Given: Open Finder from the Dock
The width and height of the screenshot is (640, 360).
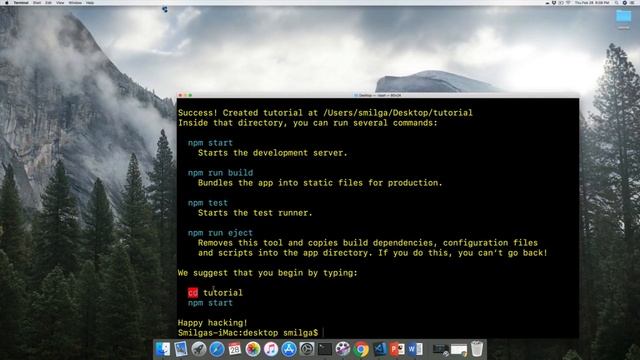Looking at the screenshot, I should click(x=162, y=349).
